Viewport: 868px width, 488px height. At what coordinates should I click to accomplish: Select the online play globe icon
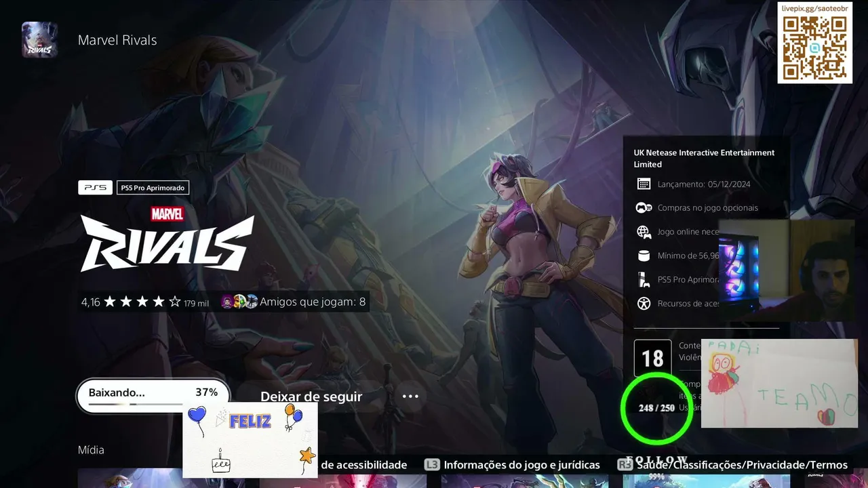(x=644, y=232)
